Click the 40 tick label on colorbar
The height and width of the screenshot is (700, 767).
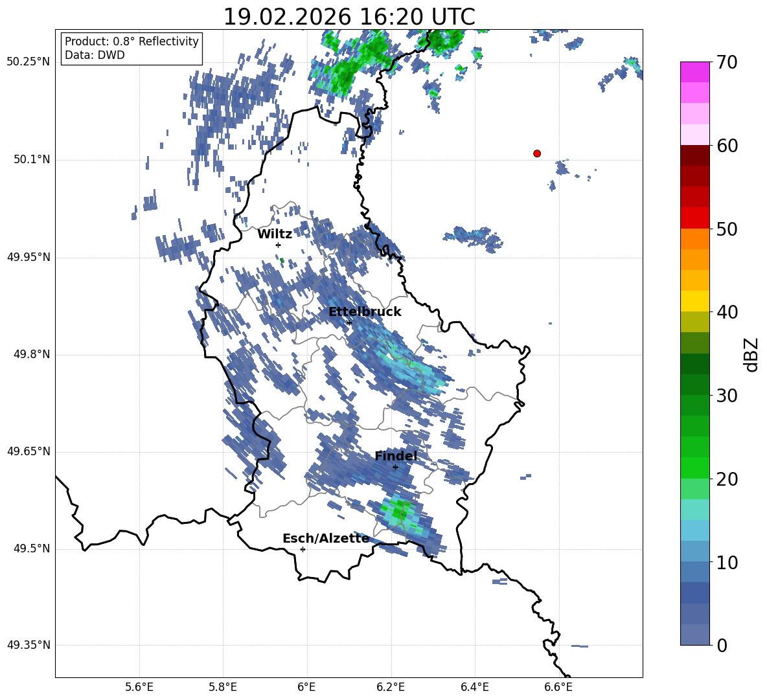727,312
